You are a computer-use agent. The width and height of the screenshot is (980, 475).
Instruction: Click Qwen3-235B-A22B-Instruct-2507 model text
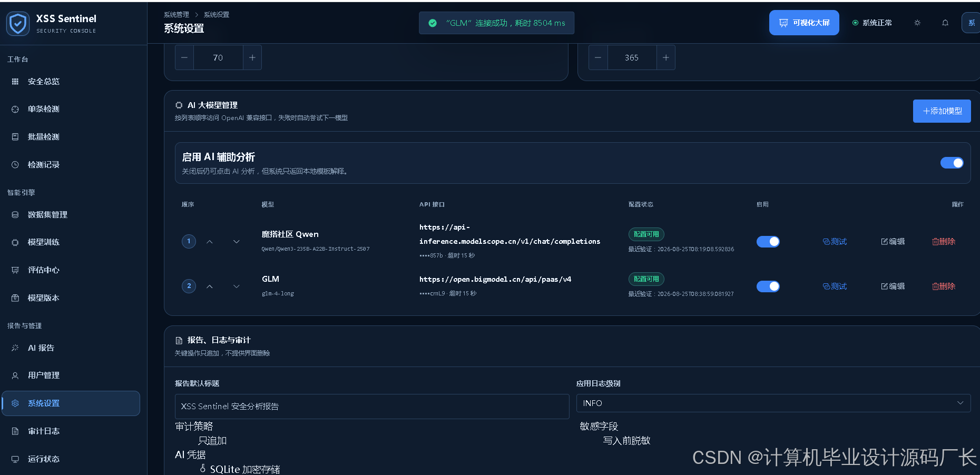pos(316,249)
